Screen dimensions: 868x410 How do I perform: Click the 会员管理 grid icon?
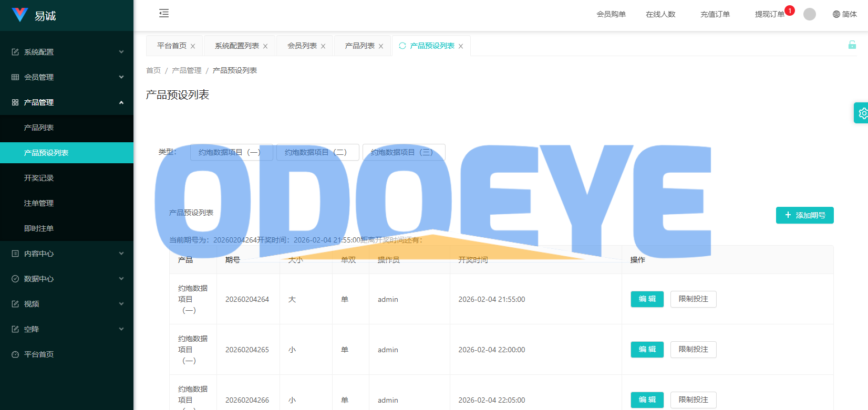tap(15, 77)
